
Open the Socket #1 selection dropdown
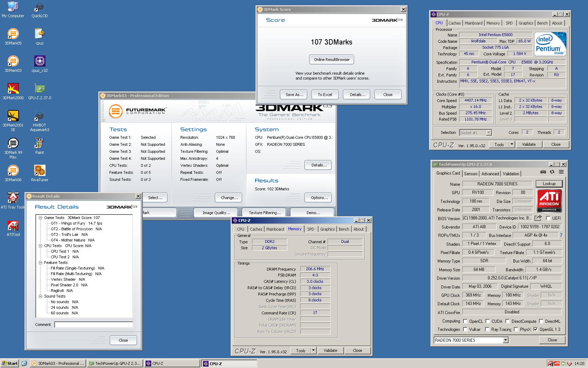coord(489,132)
